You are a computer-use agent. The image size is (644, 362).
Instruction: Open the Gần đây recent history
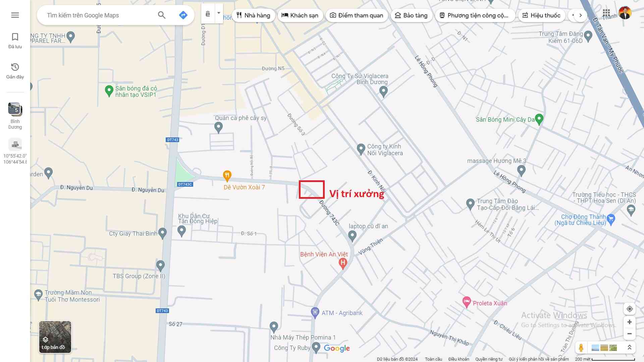tap(15, 71)
